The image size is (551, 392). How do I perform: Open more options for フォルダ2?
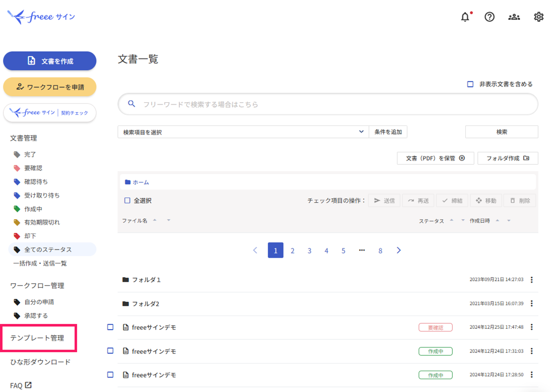pos(532,303)
